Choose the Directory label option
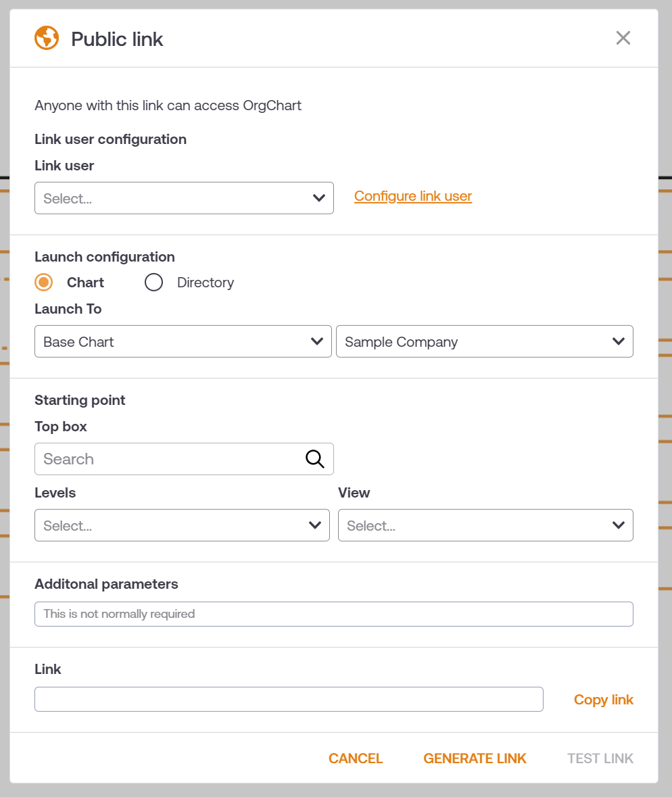The image size is (672, 797). click(x=206, y=282)
